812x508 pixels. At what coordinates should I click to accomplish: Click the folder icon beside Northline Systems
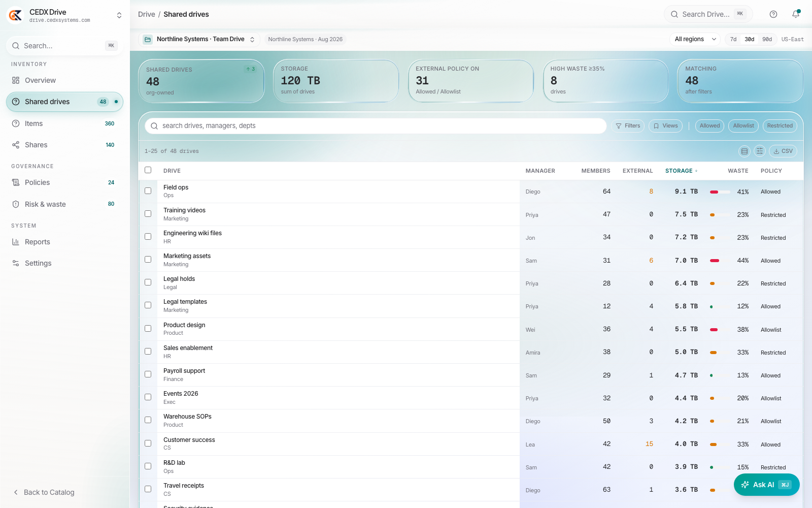[148, 39]
